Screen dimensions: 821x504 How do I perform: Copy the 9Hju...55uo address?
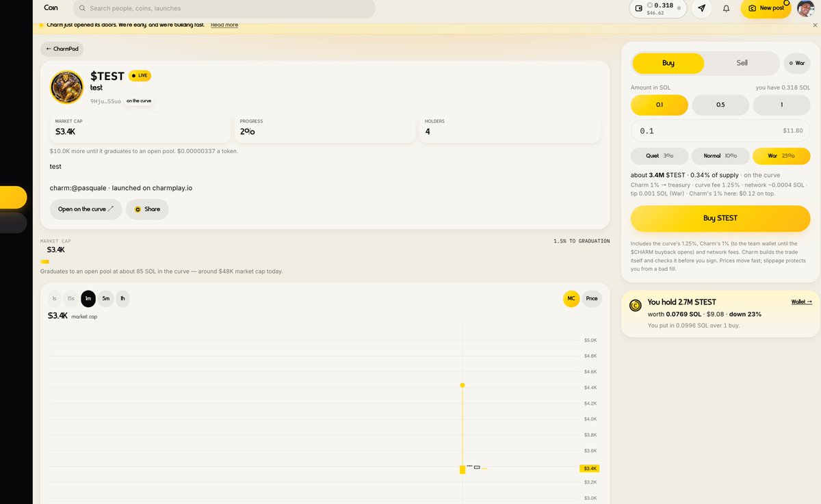(x=105, y=101)
